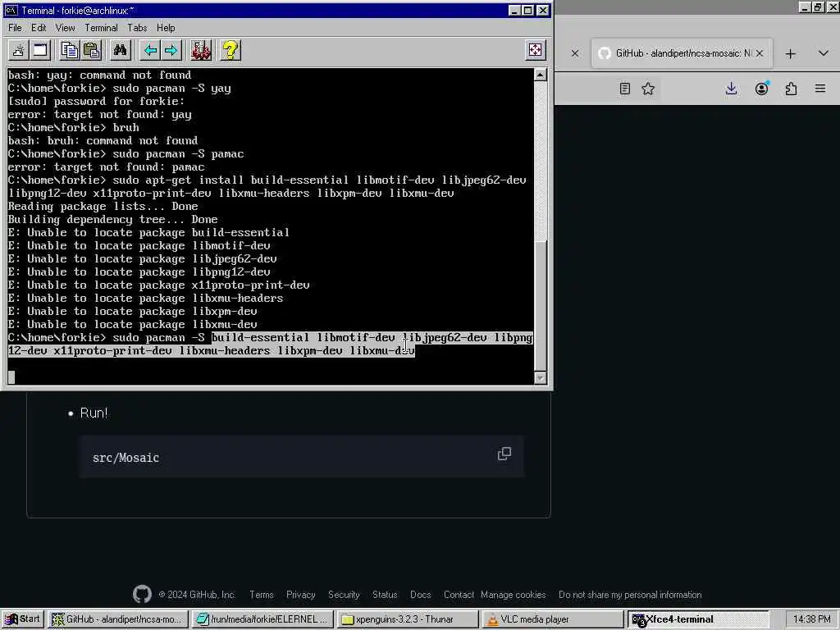Open browser account profile icon

click(762, 89)
